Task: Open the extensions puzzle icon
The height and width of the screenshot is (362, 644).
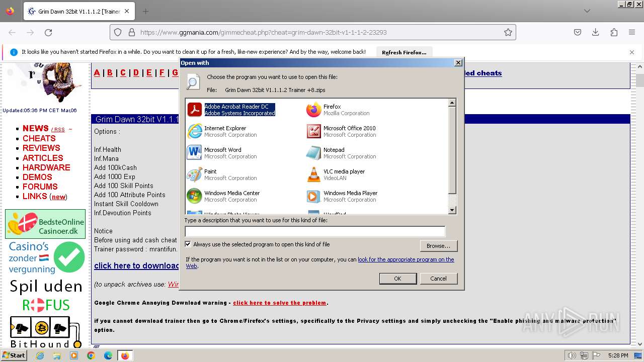Action: 614,32
